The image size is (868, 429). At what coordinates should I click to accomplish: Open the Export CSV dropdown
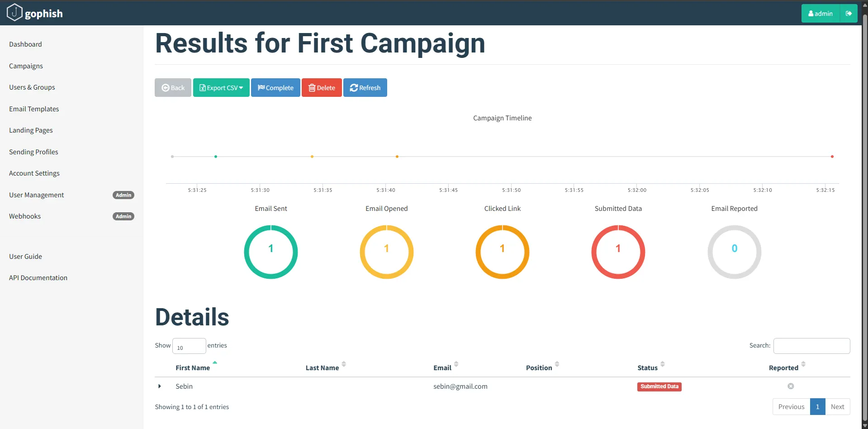click(221, 88)
